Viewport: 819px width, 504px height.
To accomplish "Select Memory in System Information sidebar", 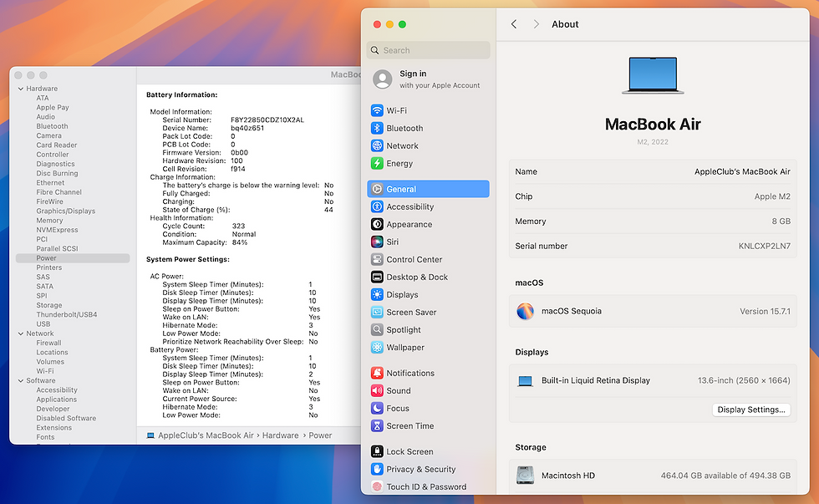I will click(x=49, y=221).
